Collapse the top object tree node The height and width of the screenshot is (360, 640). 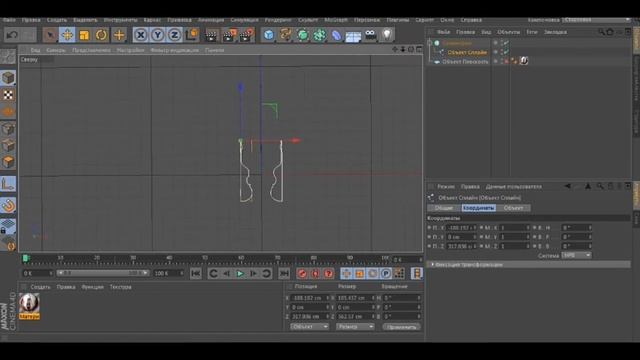[430, 42]
